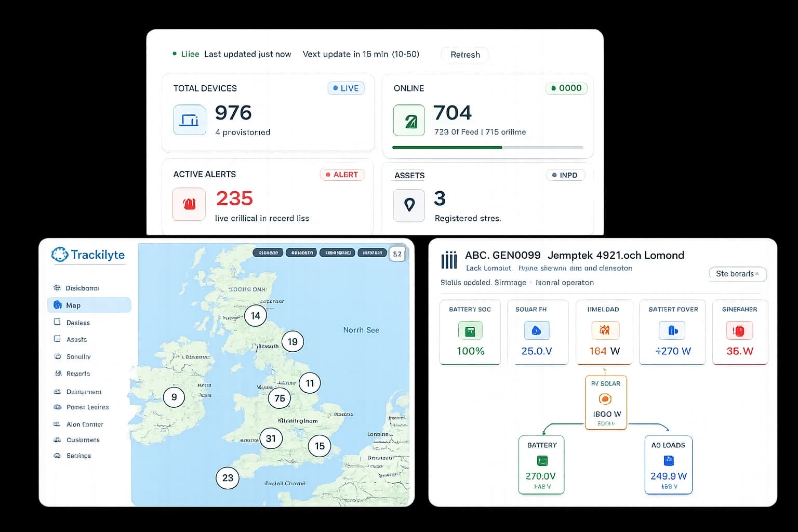This screenshot has height=532, width=798.
Task: Click the 164 W load value
Action: point(605,351)
